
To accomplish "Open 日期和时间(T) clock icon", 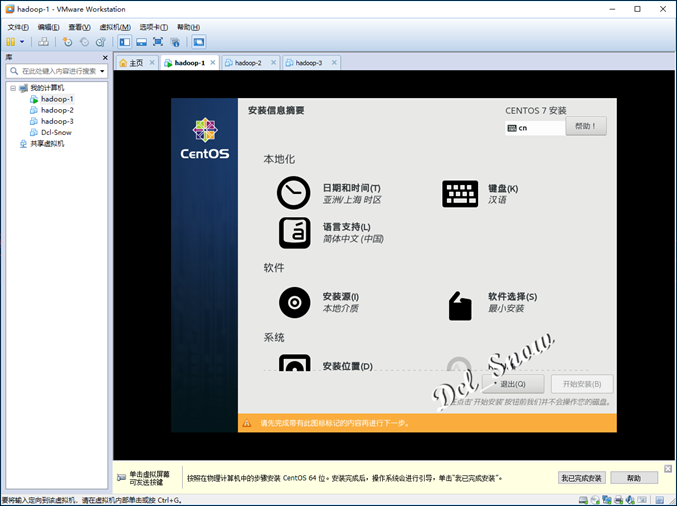I will pyautogui.click(x=294, y=193).
